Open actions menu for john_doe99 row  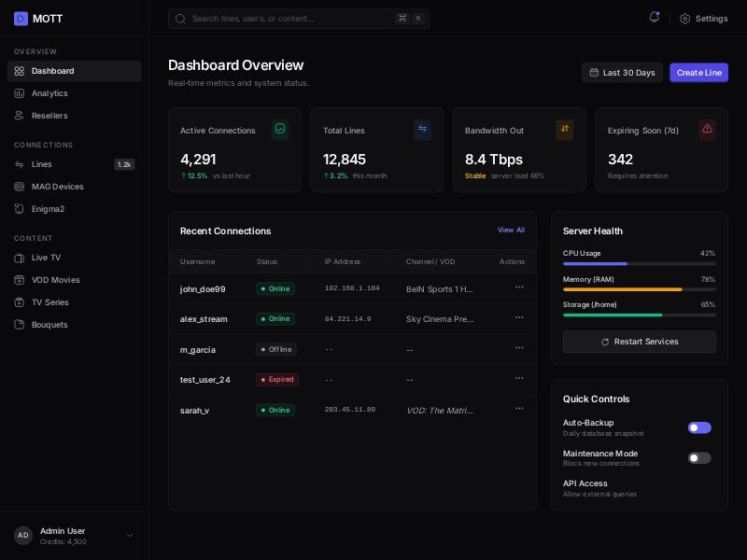click(x=519, y=287)
